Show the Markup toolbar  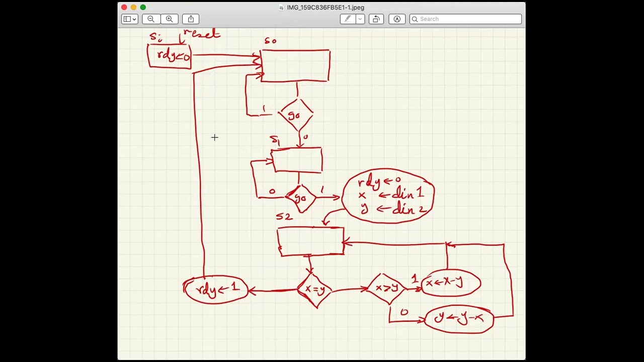coord(397,19)
